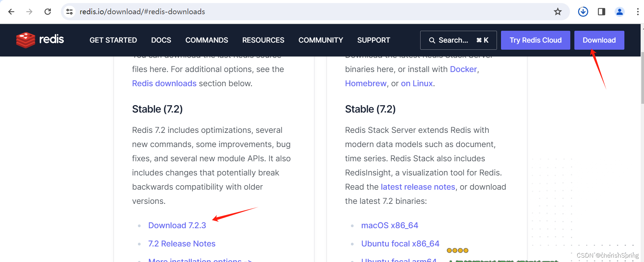Open the SUPPORT nav item

click(374, 40)
